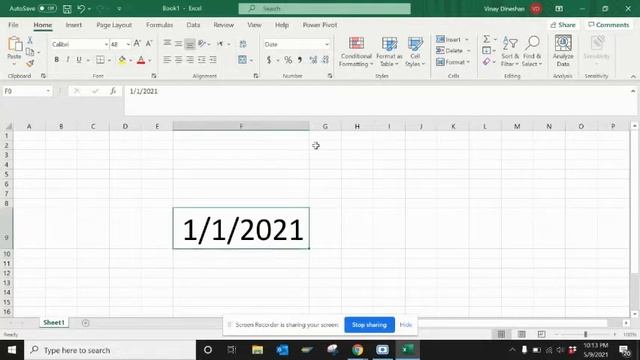
Task: Open the fill color dropdown arrow
Action: pyautogui.click(x=131, y=60)
